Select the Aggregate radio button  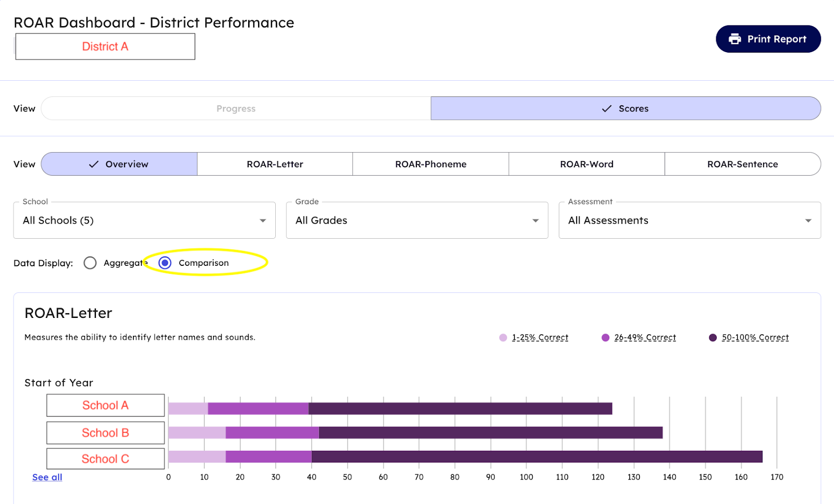click(90, 263)
